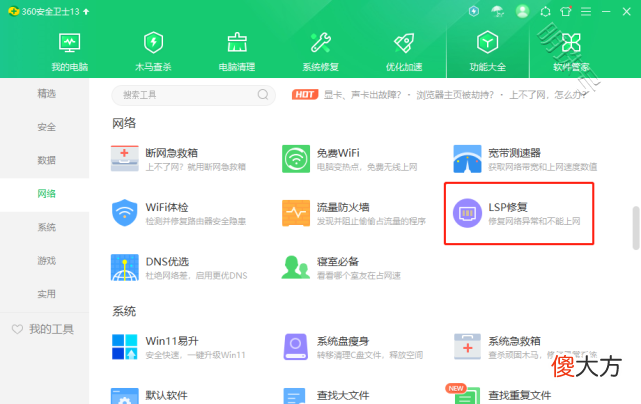Open 优化加速 rocket icon
The image size is (641, 404).
click(404, 43)
